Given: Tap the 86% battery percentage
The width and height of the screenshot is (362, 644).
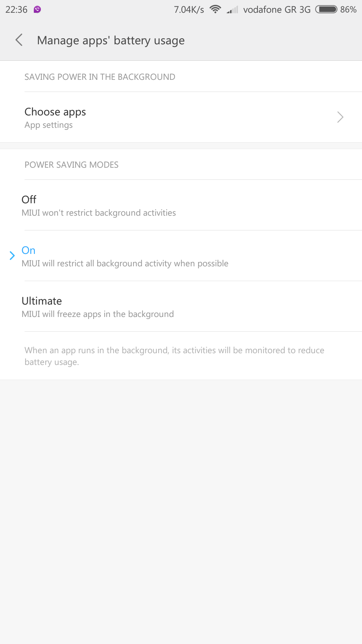Looking at the screenshot, I should point(348,9).
